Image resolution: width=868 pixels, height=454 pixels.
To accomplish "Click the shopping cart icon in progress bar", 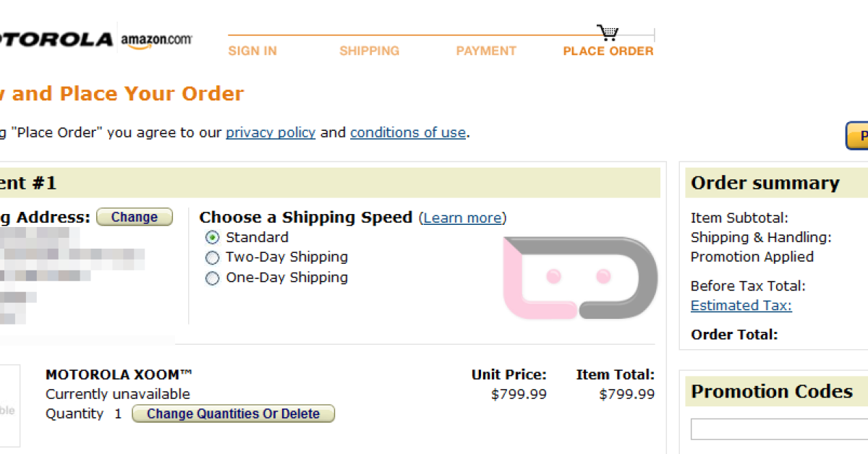I will click(x=608, y=33).
